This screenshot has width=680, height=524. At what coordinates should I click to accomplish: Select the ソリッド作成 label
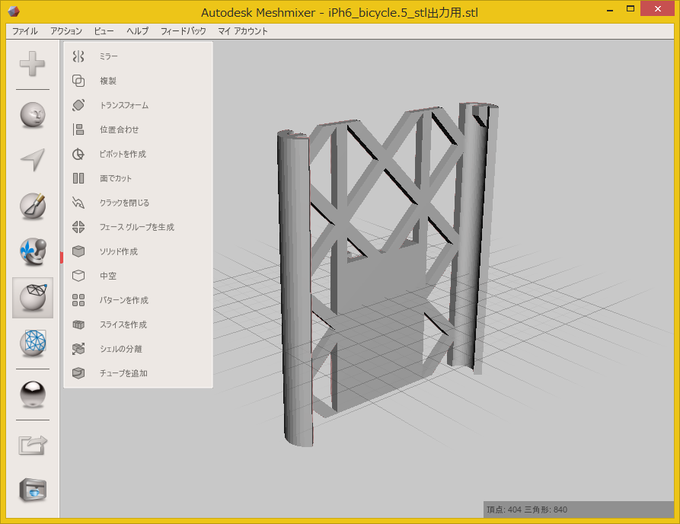point(118,252)
